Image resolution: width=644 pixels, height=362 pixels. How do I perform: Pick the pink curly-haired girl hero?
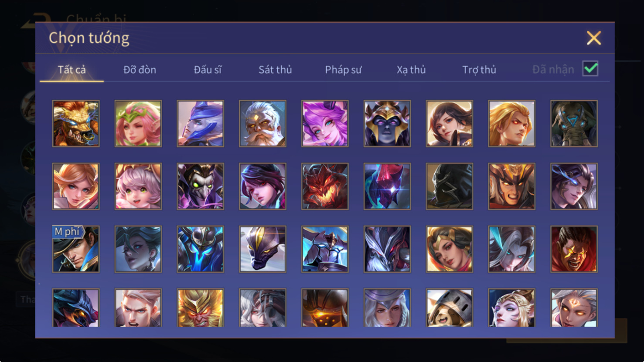138,186
